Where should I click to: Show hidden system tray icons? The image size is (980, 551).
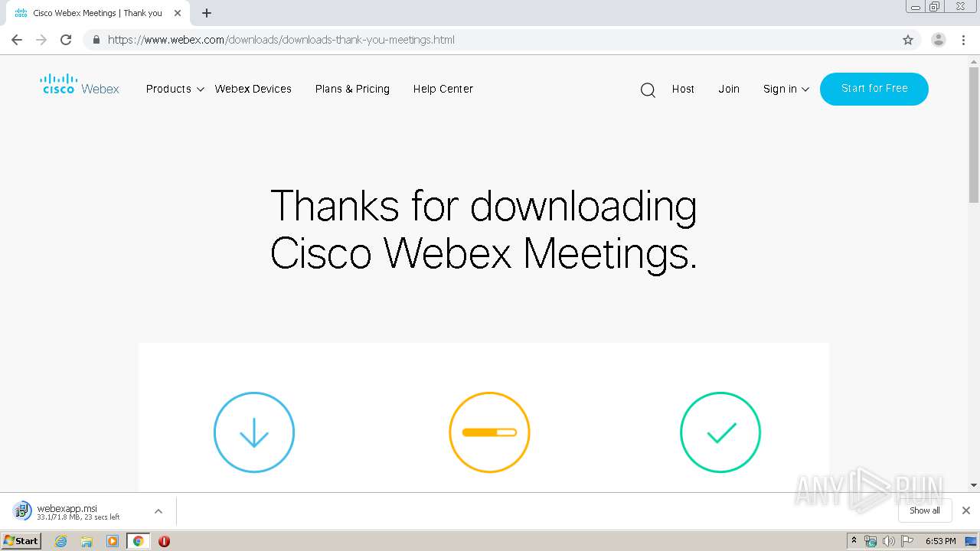(854, 541)
